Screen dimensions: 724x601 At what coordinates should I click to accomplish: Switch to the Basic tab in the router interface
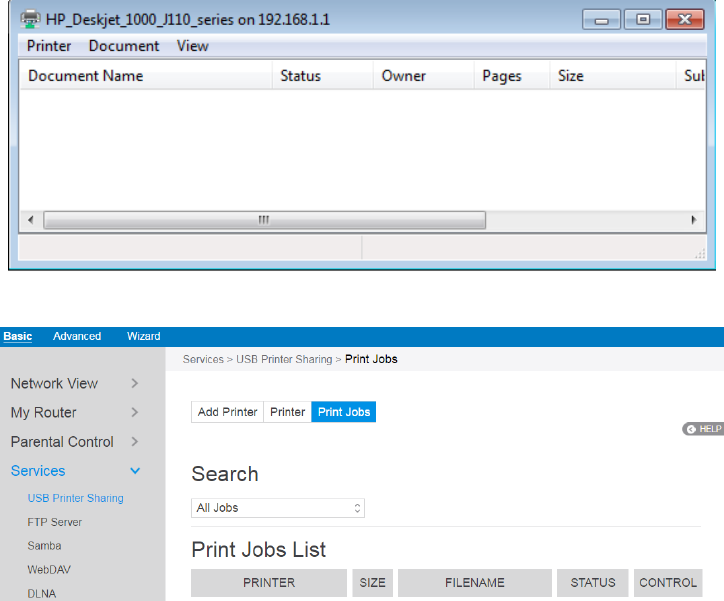click(x=18, y=336)
